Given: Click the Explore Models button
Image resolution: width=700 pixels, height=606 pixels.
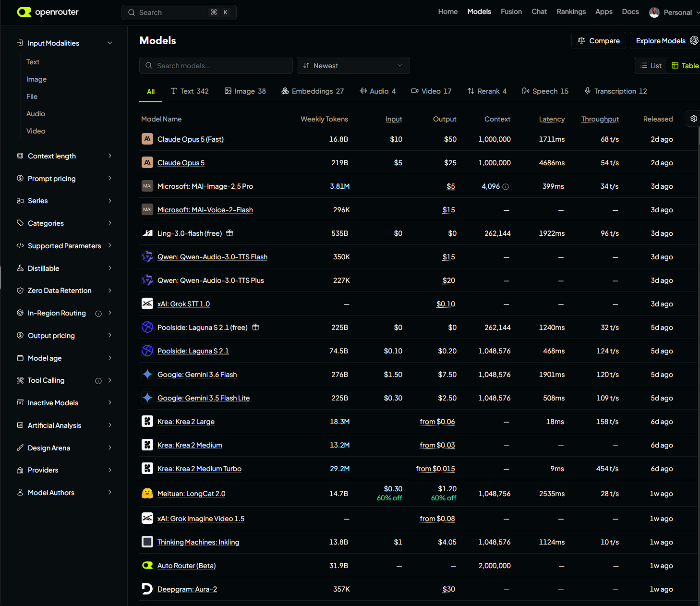Looking at the screenshot, I should [x=665, y=41].
